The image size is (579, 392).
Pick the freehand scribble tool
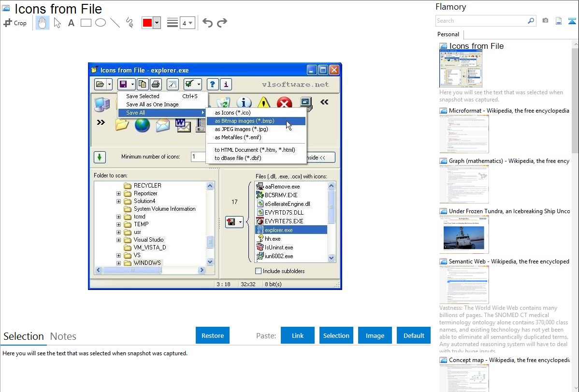(130, 23)
